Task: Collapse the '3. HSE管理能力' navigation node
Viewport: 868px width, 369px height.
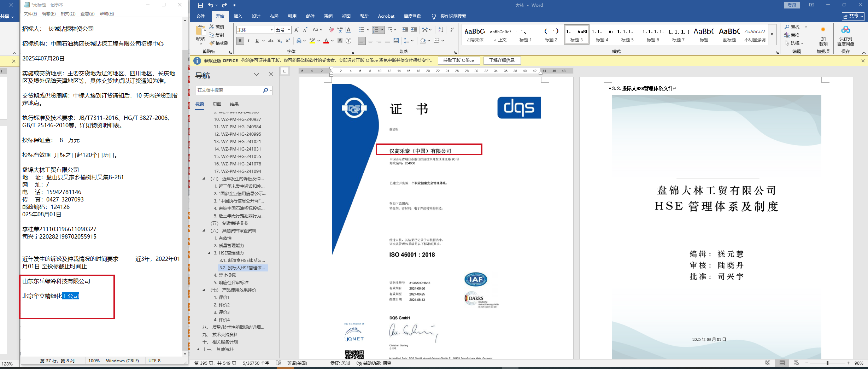Action: pyautogui.click(x=209, y=253)
